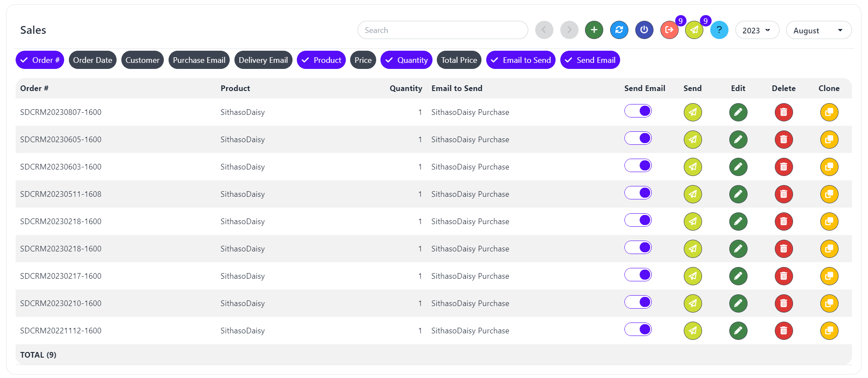Add a new sale with plus icon

594,30
